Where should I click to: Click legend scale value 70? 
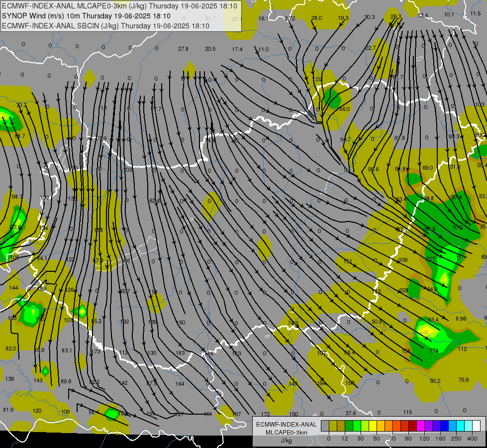(x=392, y=439)
